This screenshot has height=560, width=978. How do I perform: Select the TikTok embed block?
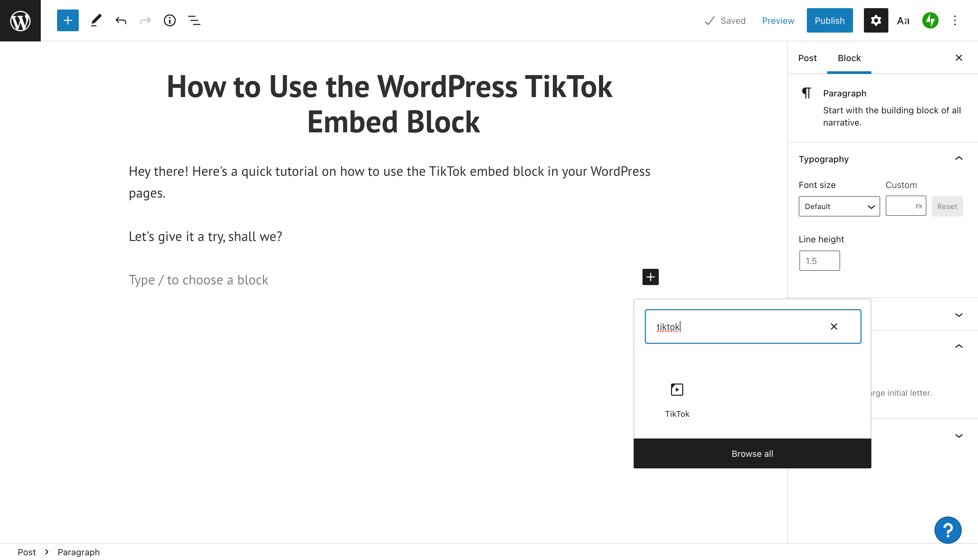[x=677, y=399]
